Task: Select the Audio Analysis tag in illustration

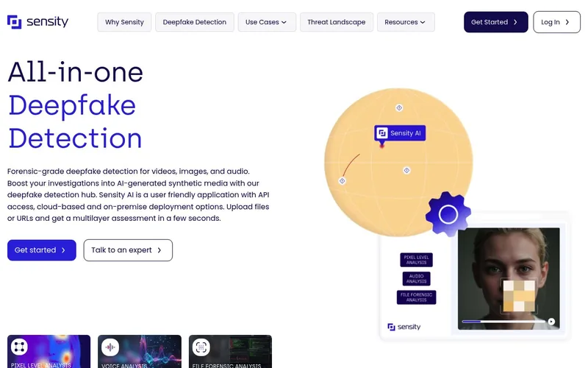Action: coord(416,279)
